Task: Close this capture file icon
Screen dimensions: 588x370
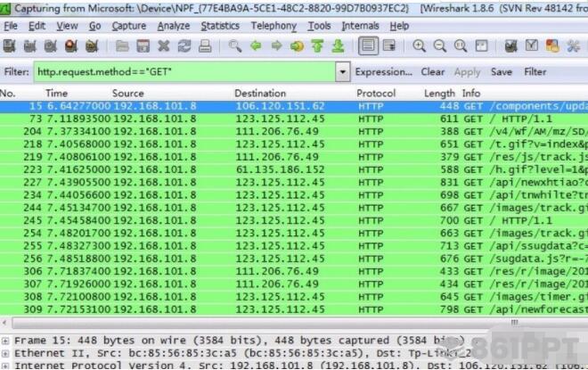Action: pos(164,46)
